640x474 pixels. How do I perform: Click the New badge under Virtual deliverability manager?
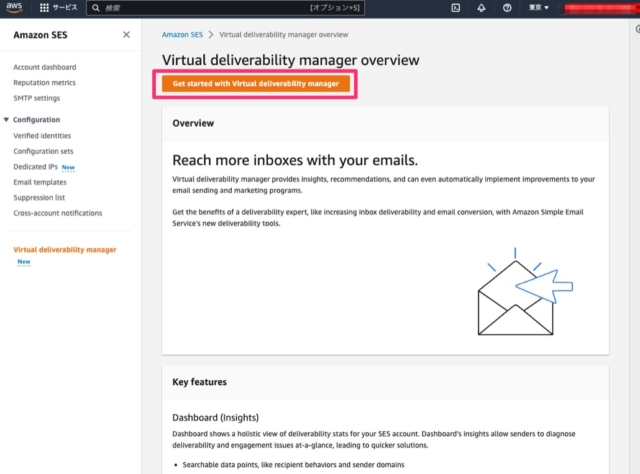pos(24,262)
